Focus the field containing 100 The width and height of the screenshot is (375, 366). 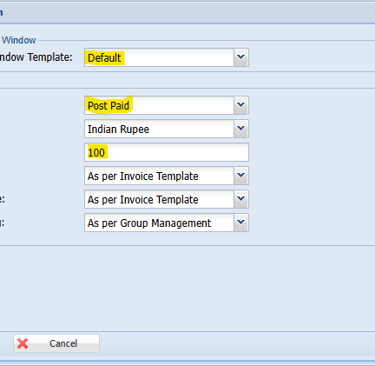point(166,152)
